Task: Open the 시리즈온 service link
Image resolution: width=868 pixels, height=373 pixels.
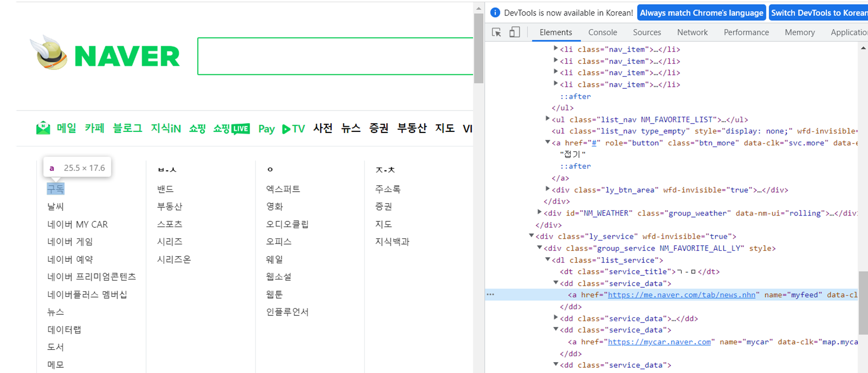Action: tap(174, 259)
